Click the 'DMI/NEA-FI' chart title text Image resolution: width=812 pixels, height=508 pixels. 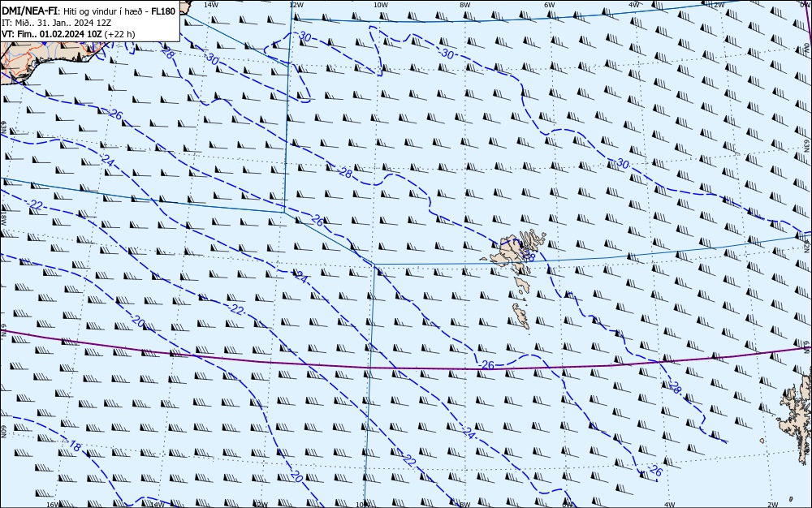29,11
